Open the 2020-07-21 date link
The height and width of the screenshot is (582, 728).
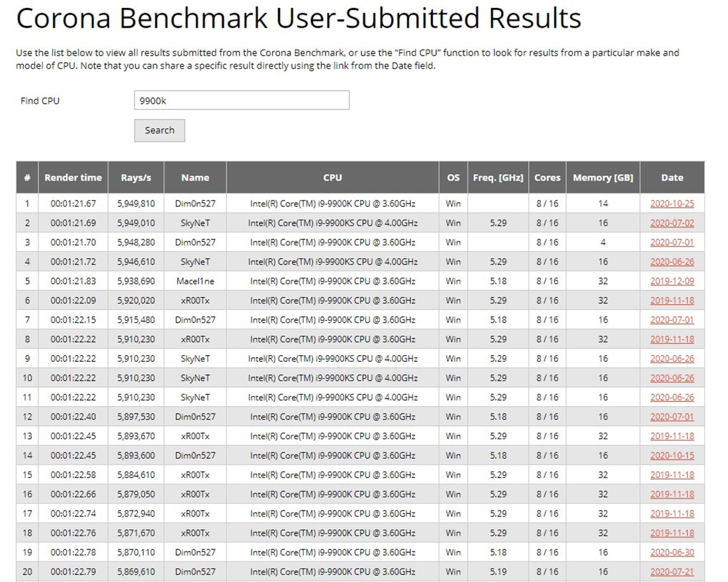pyautogui.click(x=672, y=571)
